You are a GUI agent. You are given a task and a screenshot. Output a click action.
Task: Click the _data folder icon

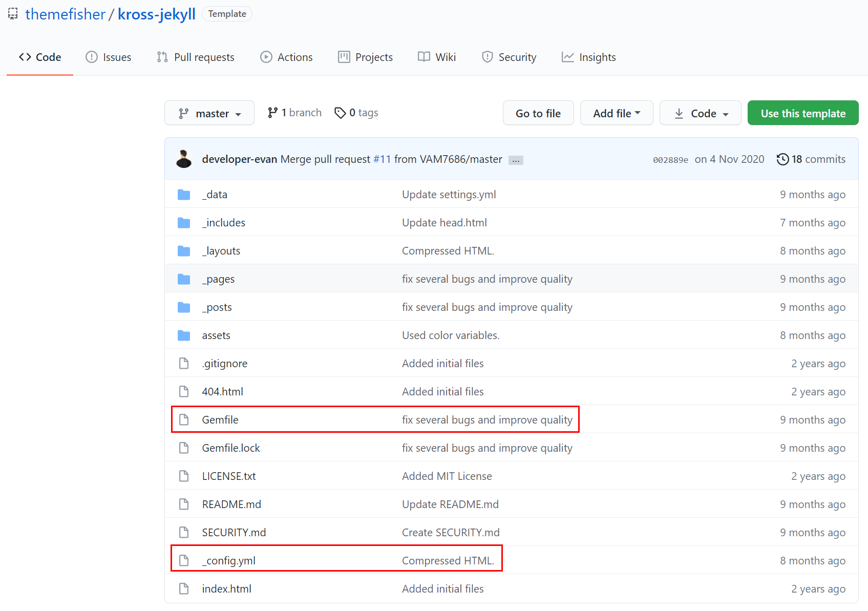point(184,195)
